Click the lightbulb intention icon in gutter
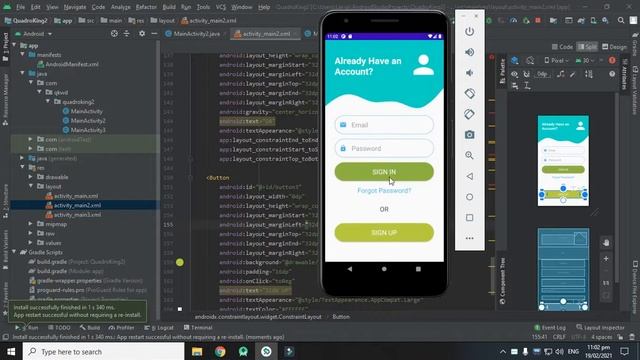The height and width of the screenshot is (360, 640). (x=180, y=262)
